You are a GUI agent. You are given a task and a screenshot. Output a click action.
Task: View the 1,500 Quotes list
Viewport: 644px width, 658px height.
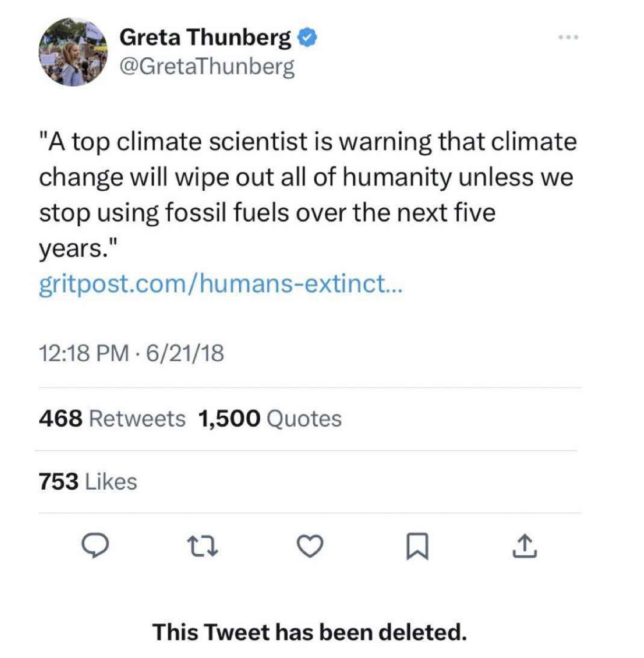(270, 419)
